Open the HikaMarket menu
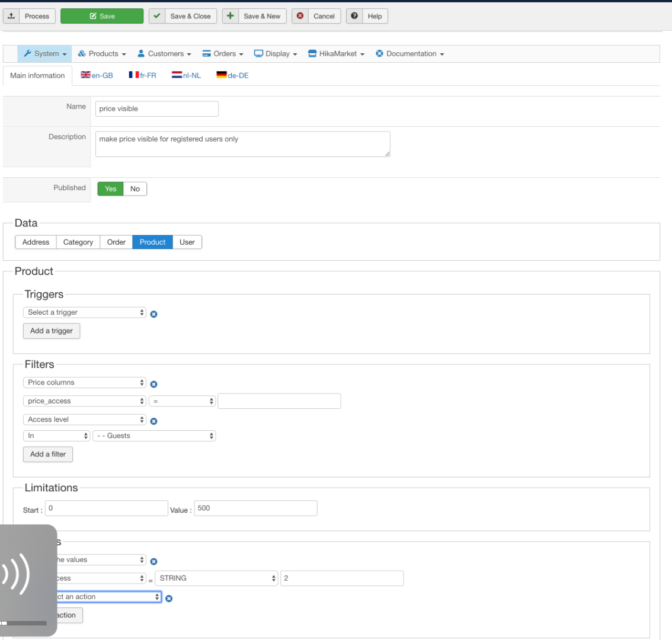Image resolution: width=672 pixels, height=640 pixels. click(337, 53)
